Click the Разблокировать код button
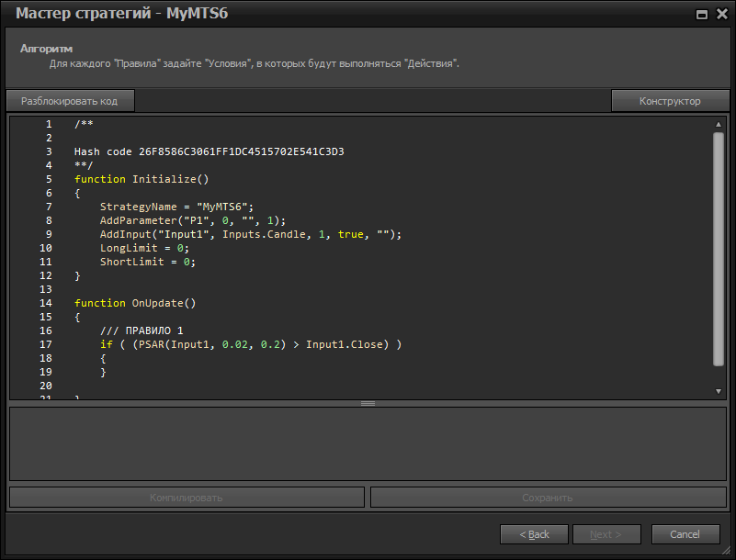This screenshot has height=560, width=736. 70,101
